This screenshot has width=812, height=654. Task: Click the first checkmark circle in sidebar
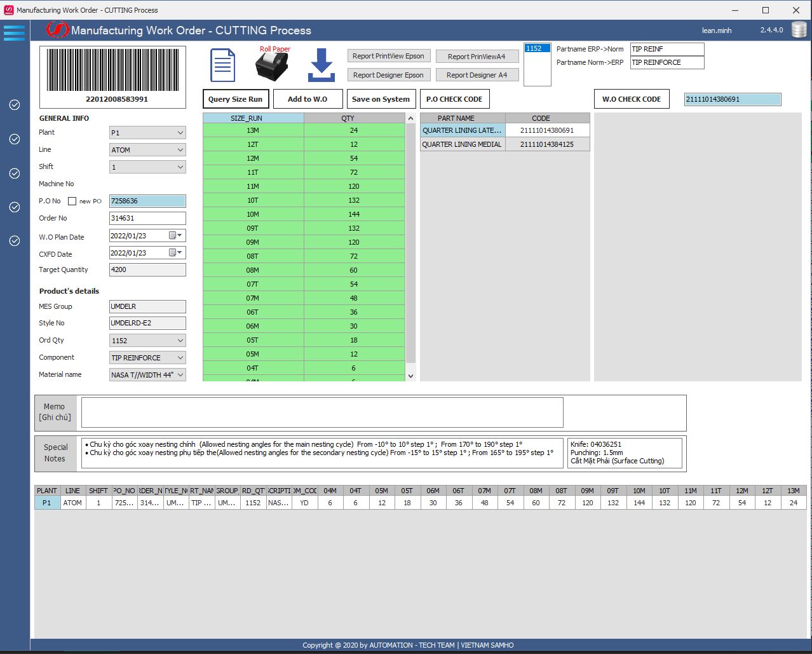click(x=15, y=105)
